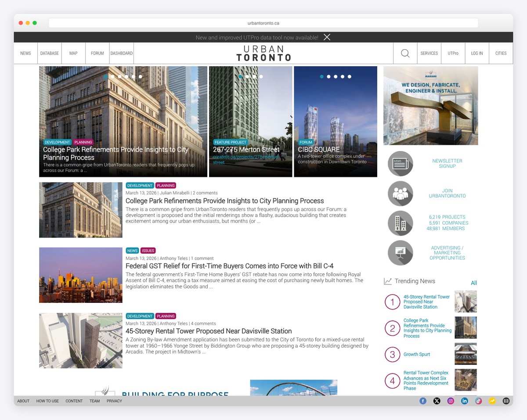
Task: Expand All trending news stories
Action: [474, 283]
